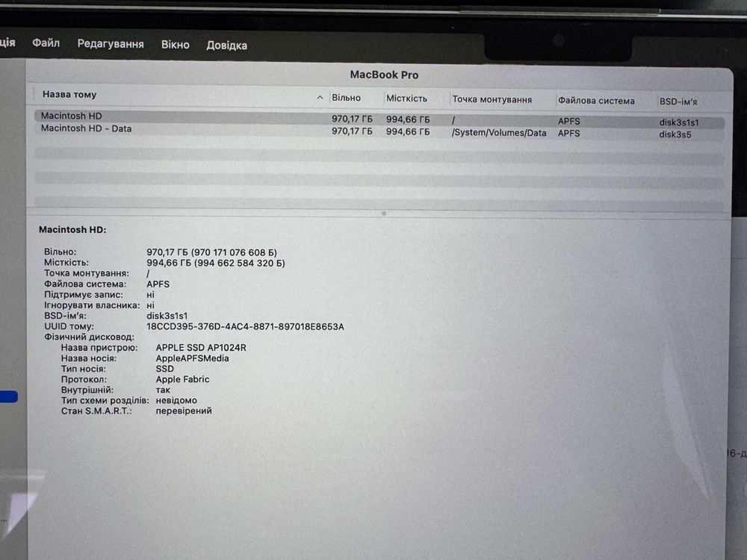Open the Редагування menu
This screenshot has width=747, height=560.
[x=111, y=44]
